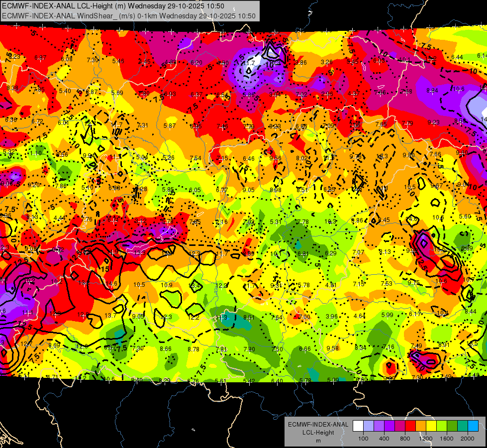
Task: Click the grid value 9.86
Action: click(357, 221)
